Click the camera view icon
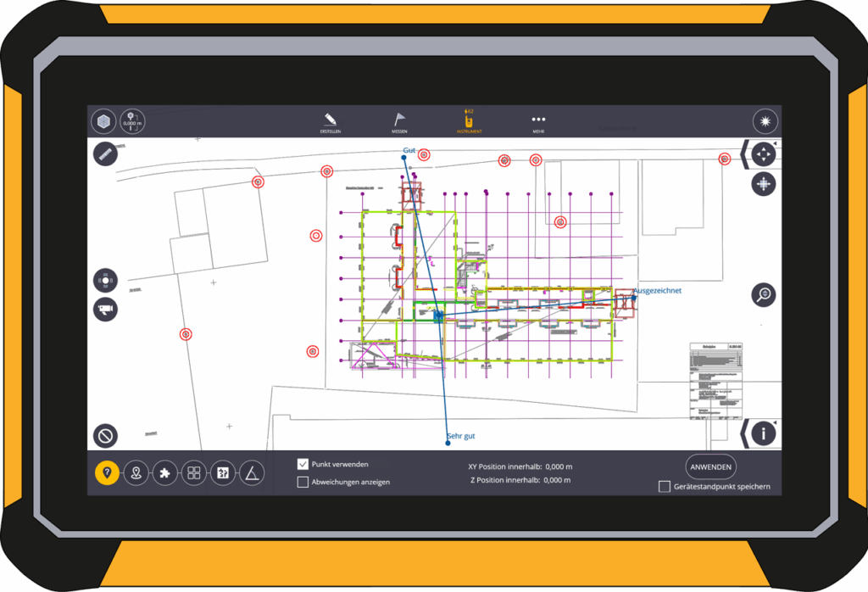868x592 pixels. coord(105,310)
